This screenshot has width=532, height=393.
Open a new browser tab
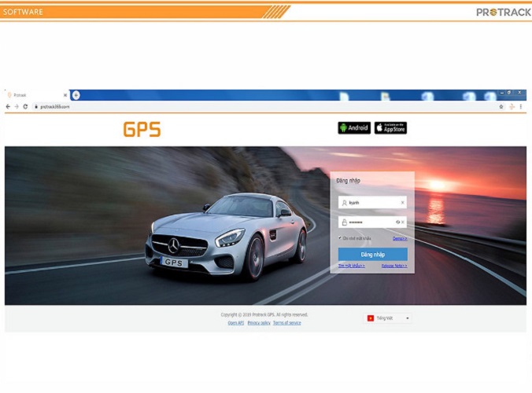pyautogui.click(x=76, y=95)
